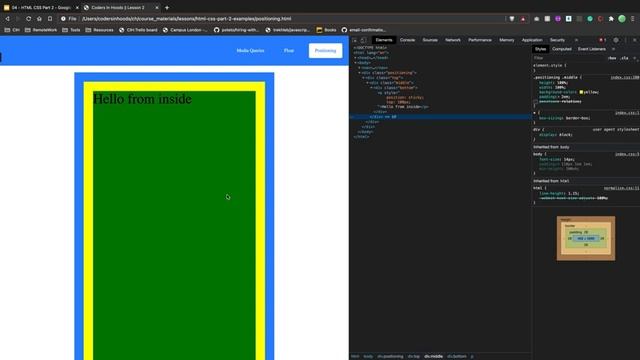640x360 pixels.
Task: Collapse the div class top node
Action: point(363,78)
